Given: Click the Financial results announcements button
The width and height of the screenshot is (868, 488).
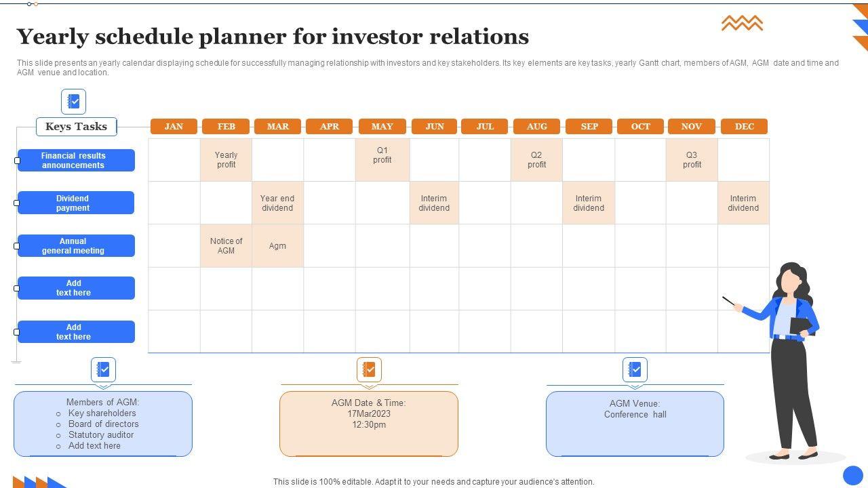Looking at the screenshot, I should pos(76,161).
